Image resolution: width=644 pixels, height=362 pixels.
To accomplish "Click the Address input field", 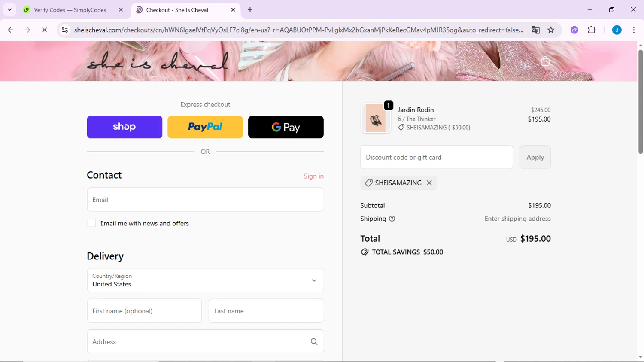I will (x=205, y=342).
